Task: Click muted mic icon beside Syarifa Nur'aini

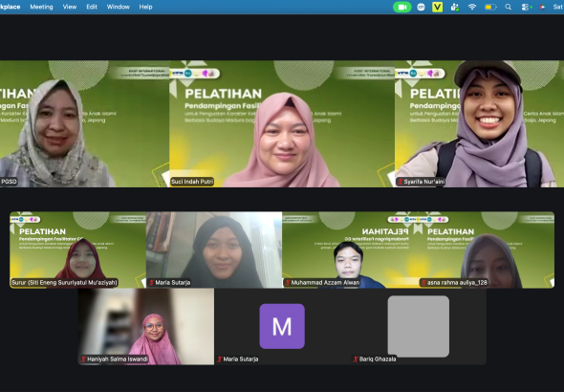Action: (x=400, y=182)
